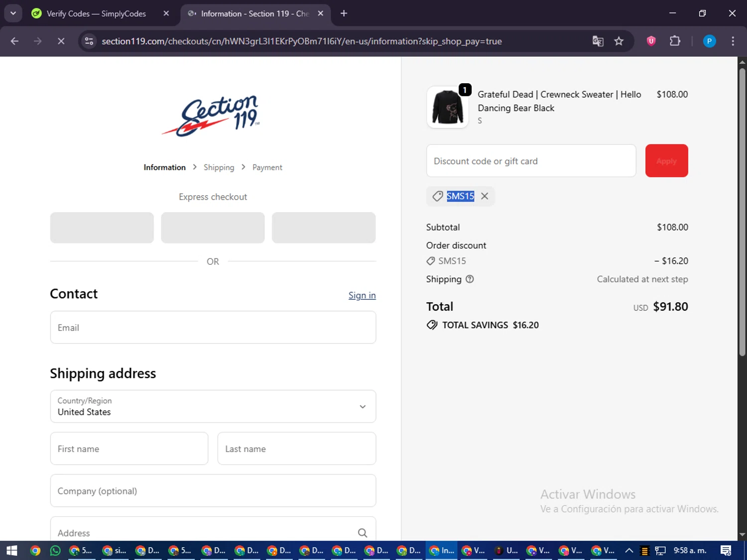This screenshot has width=747, height=560.
Task: Click the taskbar clock 9:58 a. m.
Action: pyautogui.click(x=690, y=551)
